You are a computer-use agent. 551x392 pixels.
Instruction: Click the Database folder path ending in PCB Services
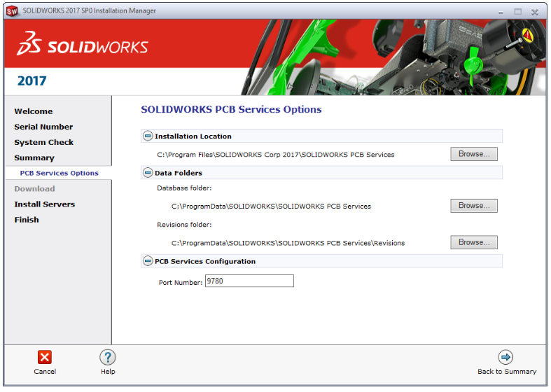271,206
